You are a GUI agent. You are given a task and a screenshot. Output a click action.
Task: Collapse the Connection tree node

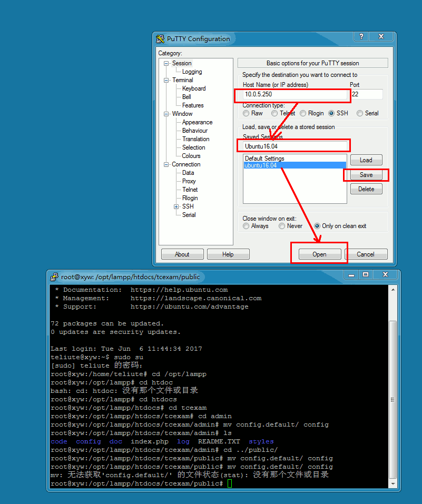click(166, 164)
